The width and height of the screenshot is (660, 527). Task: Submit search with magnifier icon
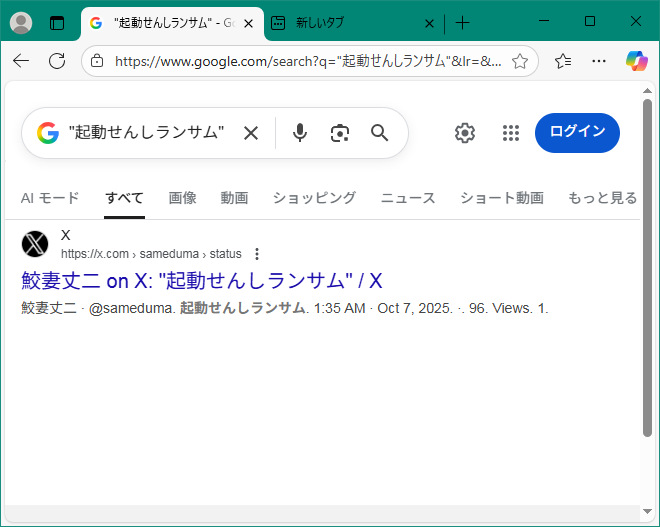pyautogui.click(x=379, y=133)
